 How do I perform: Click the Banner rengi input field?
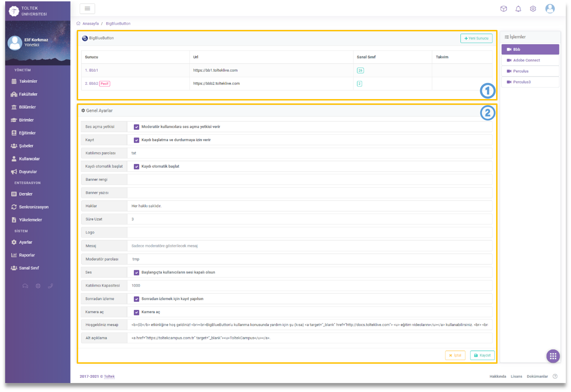coord(309,180)
